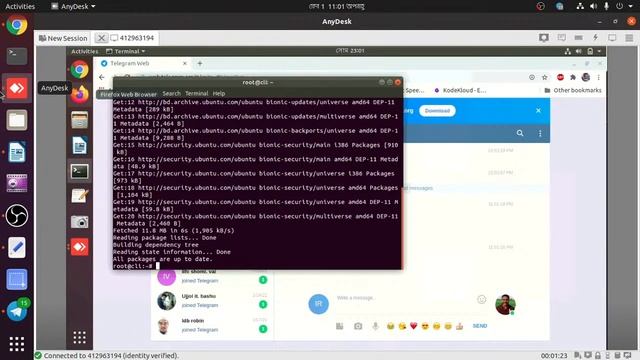Viewport: 640px width, 360px height.
Task: Open the Other bookmarks folder
Action: [x=573, y=90]
